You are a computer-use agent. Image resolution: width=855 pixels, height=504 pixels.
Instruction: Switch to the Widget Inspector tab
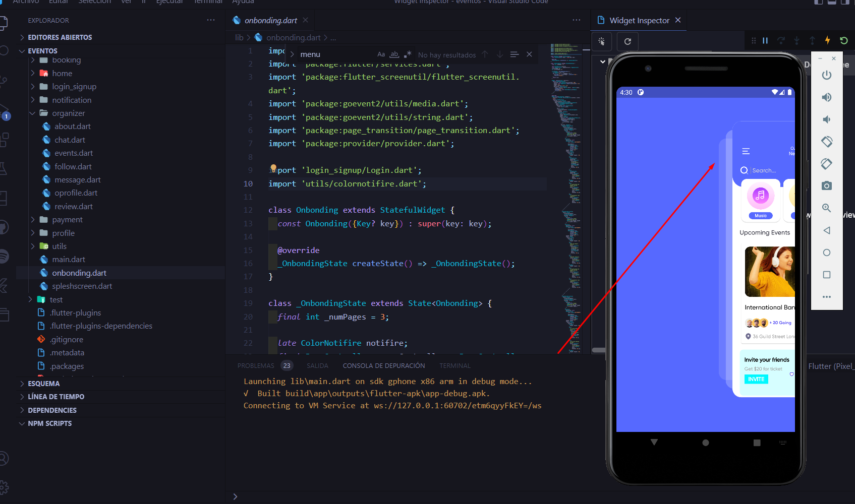coord(639,20)
